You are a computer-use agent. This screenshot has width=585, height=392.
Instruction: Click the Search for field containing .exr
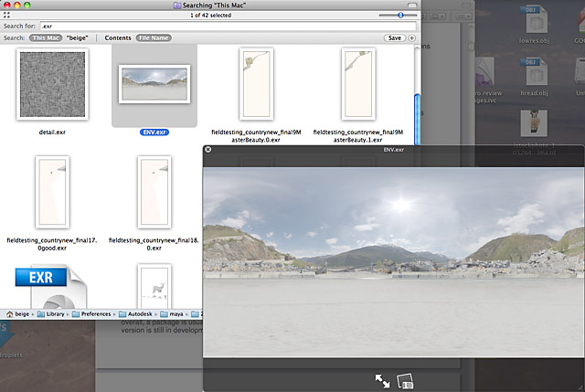228,26
